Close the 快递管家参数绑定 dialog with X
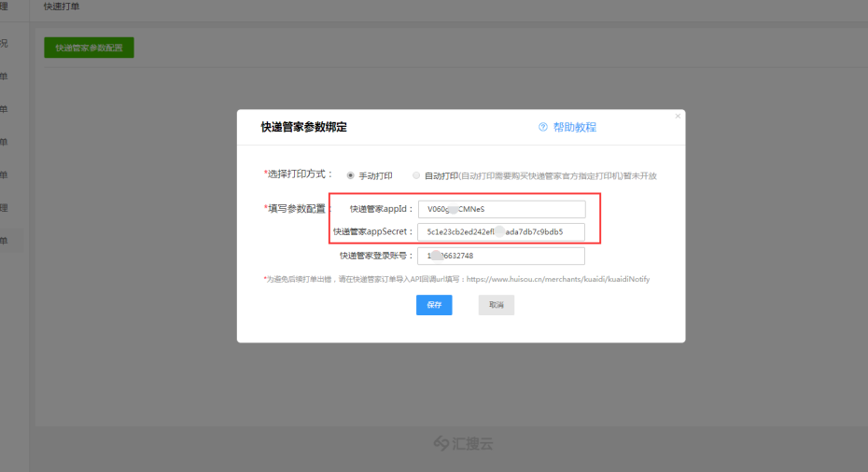The height and width of the screenshot is (472, 868). click(x=678, y=117)
